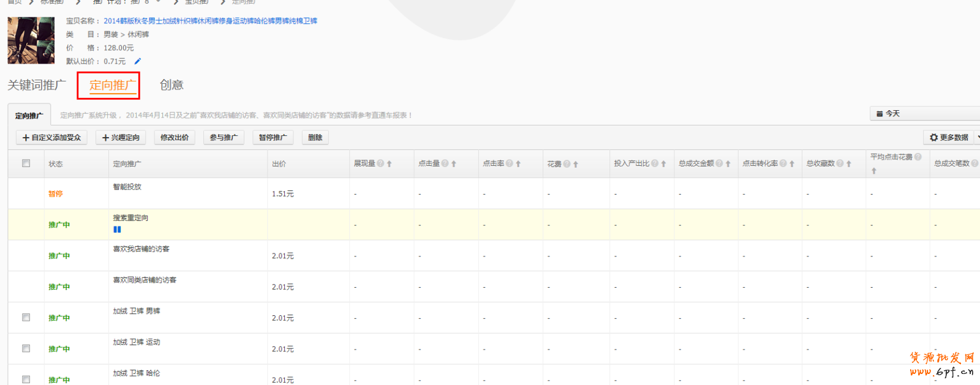
Task: Click the pencil icon to edit default bid
Action: (x=138, y=61)
